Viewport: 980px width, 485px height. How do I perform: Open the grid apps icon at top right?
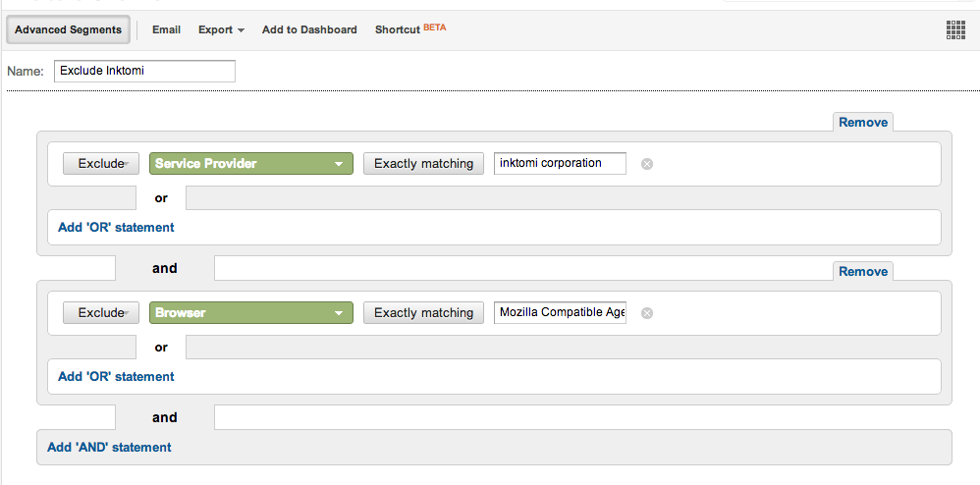[x=955, y=29]
